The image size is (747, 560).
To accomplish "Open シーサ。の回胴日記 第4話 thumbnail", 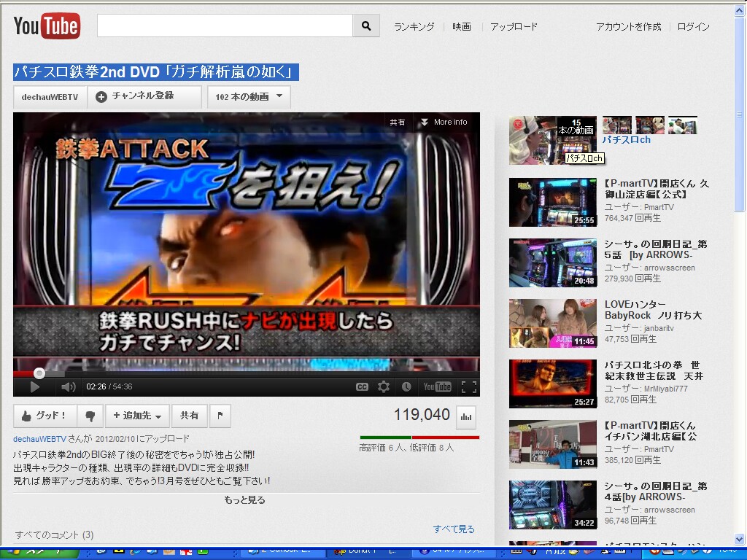I will pos(553,505).
